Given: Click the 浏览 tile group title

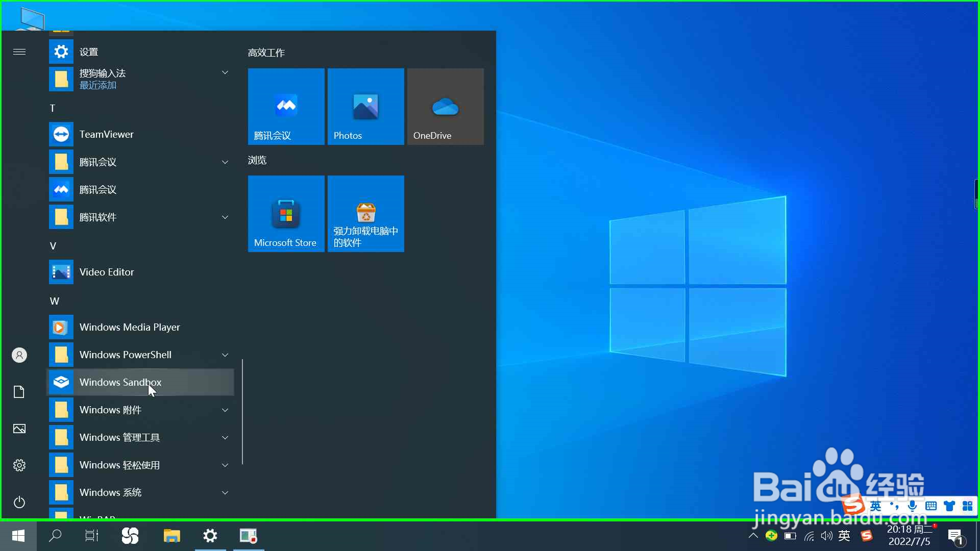Looking at the screenshot, I should (257, 160).
